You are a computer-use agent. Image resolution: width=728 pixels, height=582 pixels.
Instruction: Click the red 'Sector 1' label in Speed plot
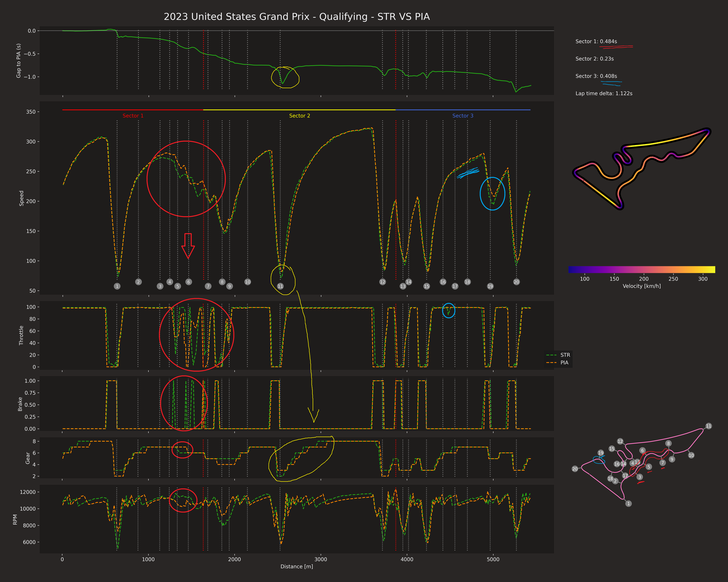(x=133, y=116)
